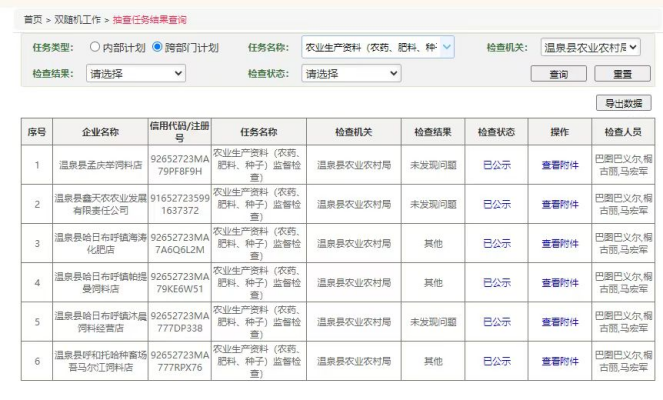This screenshot has width=663, height=400.
Task: Expand the 检查状态 dropdown
Action: coord(352,73)
